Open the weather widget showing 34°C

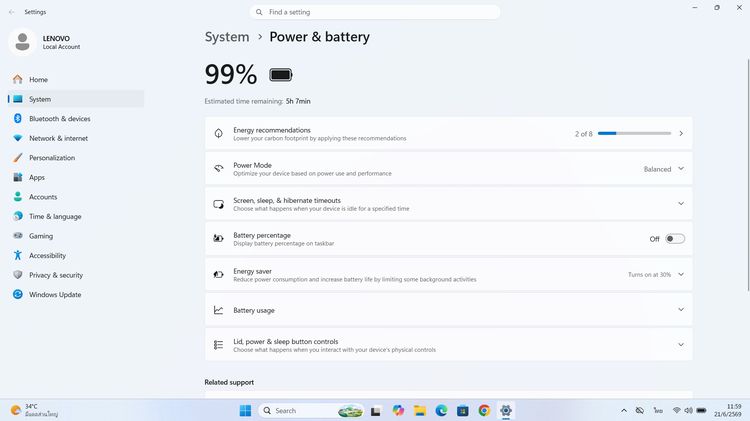click(x=34, y=410)
